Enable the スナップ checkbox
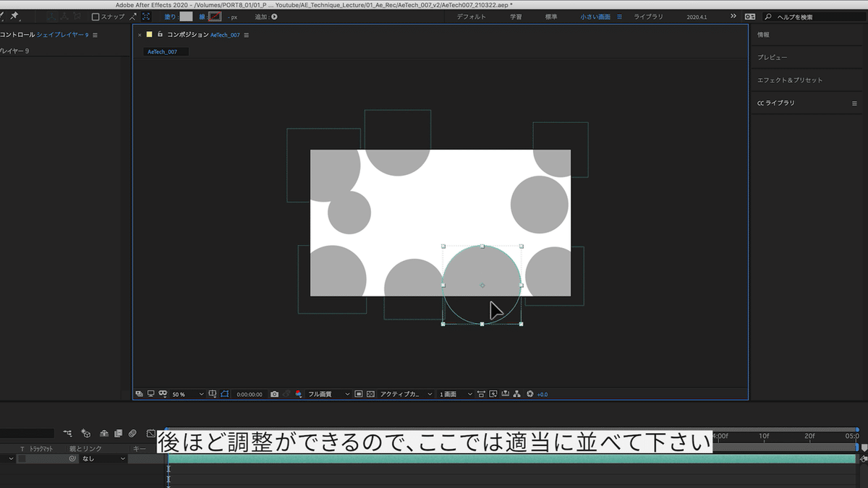This screenshot has width=868, height=488. 95,17
